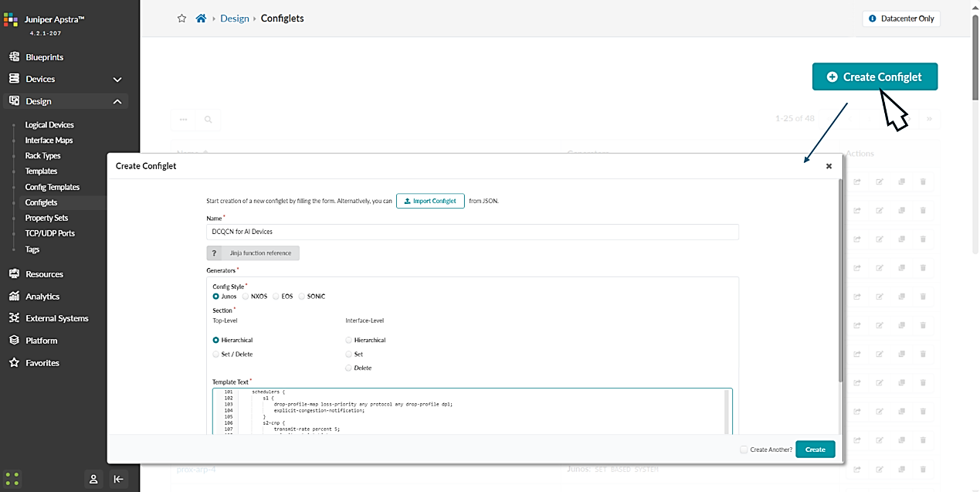Click the configlet Name input field
The width and height of the screenshot is (980, 492).
(473, 232)
